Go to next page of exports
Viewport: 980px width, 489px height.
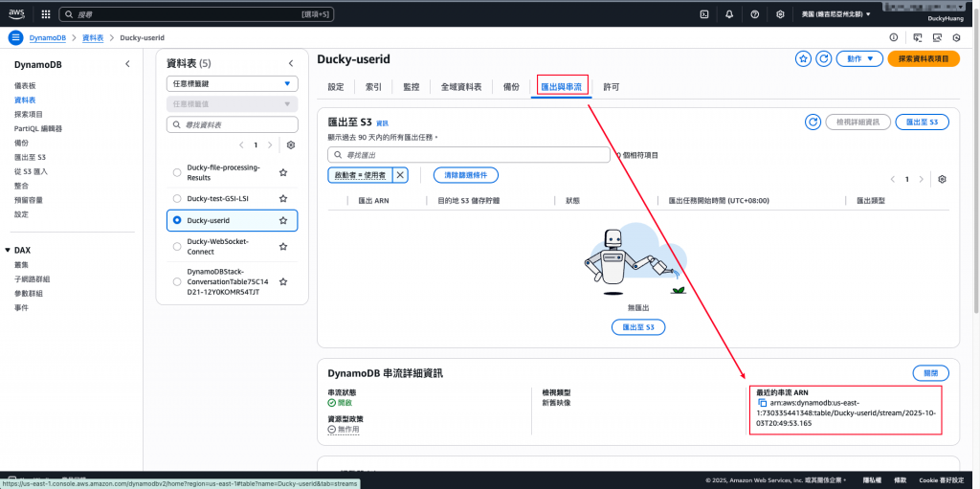[x=922, y=180]
